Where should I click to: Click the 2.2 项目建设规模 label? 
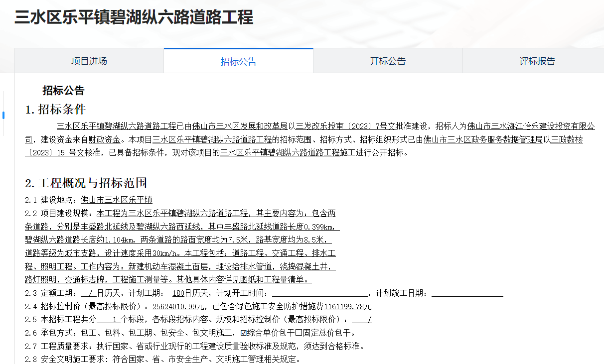point(58,213)
